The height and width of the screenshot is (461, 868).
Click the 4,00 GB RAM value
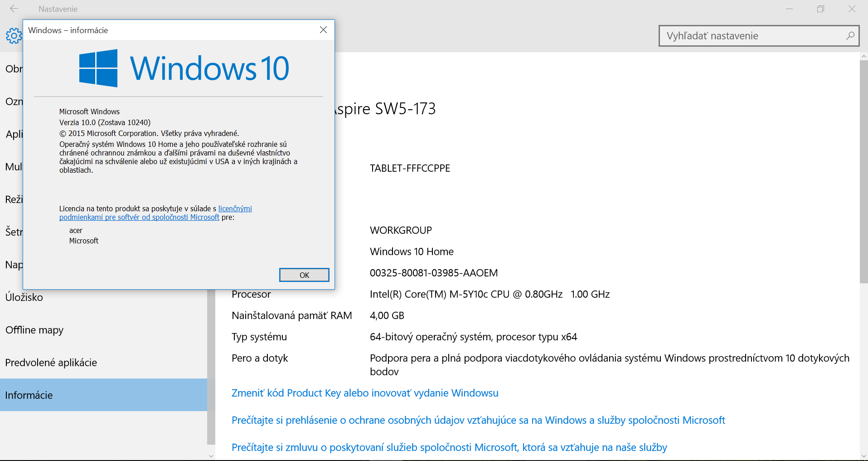tap(387, 315)
